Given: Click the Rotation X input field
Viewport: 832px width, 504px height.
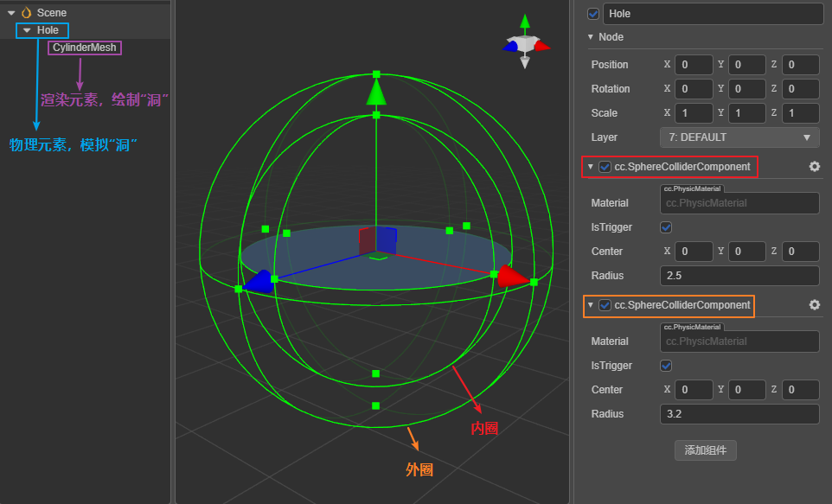Looking at the screenshot, I should (694, 88).
